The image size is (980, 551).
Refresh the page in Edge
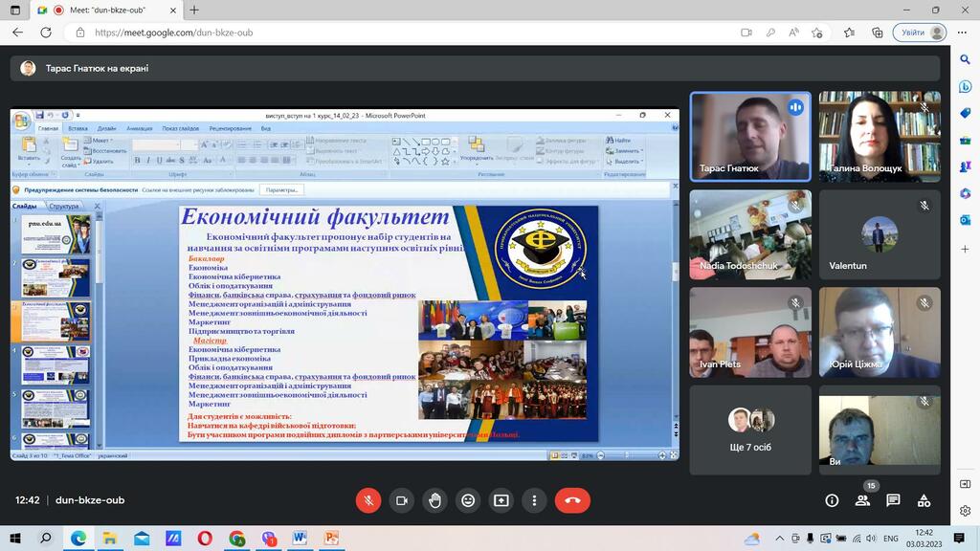tap(45, 33)
